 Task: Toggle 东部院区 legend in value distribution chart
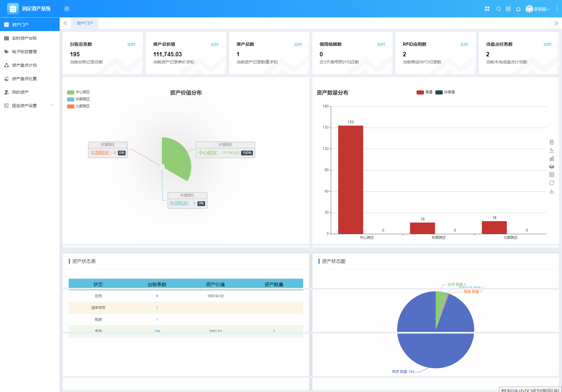point(78,99)
